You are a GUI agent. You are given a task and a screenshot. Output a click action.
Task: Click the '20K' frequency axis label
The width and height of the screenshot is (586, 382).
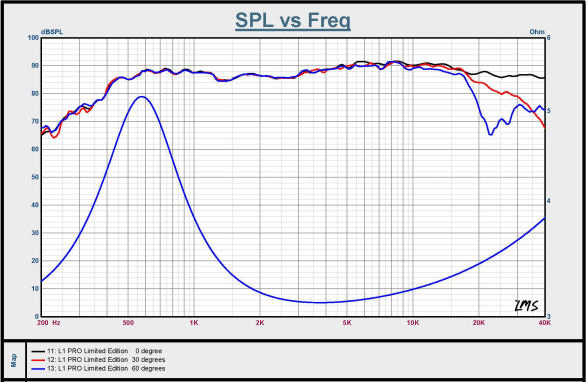coord(478,323)
